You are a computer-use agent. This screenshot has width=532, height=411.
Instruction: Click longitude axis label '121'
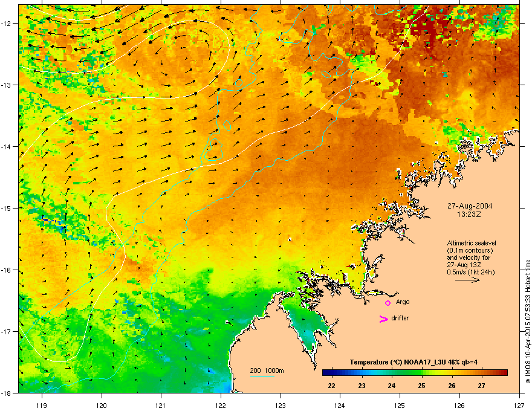click(161, 406)
